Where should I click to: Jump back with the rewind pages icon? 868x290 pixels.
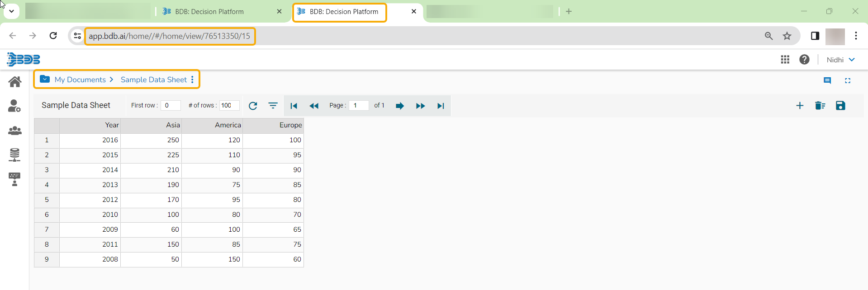tap(314, 106)
